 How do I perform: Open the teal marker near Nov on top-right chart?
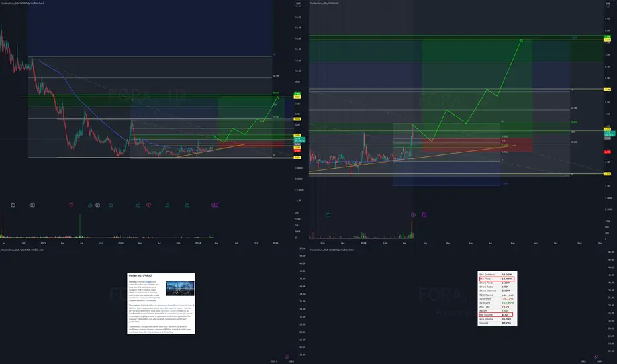[x=328, y=214]
